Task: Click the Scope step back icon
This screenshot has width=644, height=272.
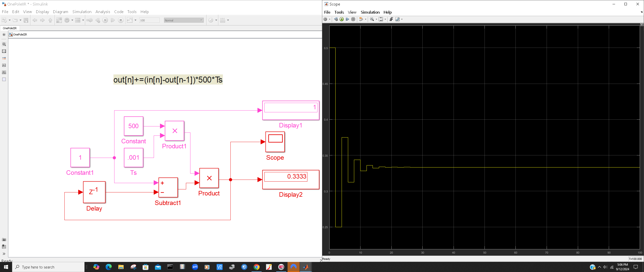Action: 336,19
